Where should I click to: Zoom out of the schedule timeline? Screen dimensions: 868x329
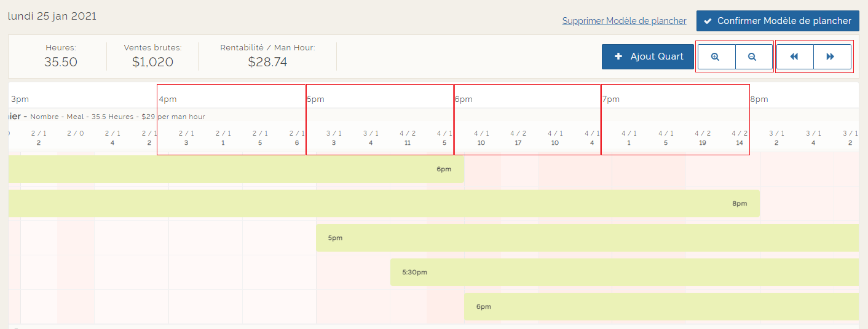(x=752, y=56)
